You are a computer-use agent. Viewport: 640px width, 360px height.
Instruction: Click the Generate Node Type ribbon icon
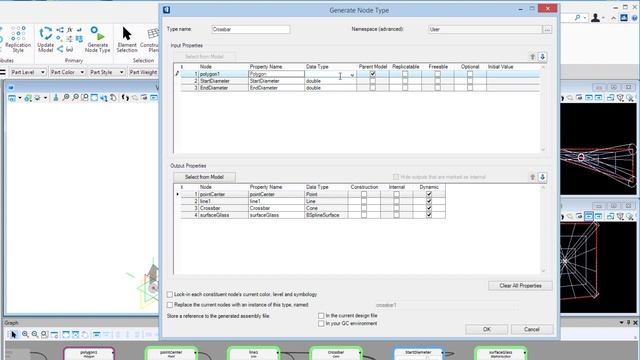coord(98,39)
